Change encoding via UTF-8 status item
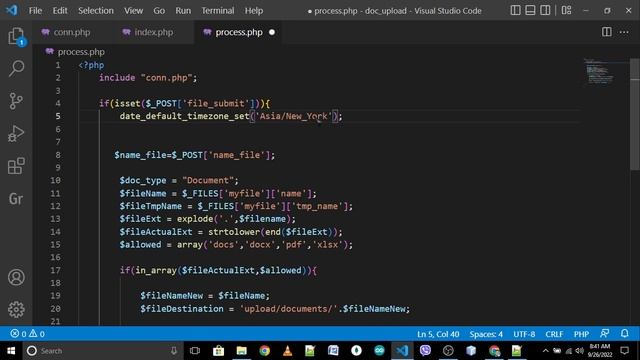This screenshot has width=640, height=360. (524, 334)
